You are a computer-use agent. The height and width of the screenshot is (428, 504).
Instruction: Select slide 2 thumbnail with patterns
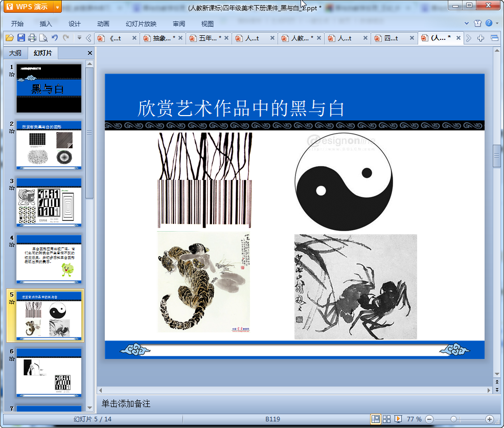tap(49, 145)
